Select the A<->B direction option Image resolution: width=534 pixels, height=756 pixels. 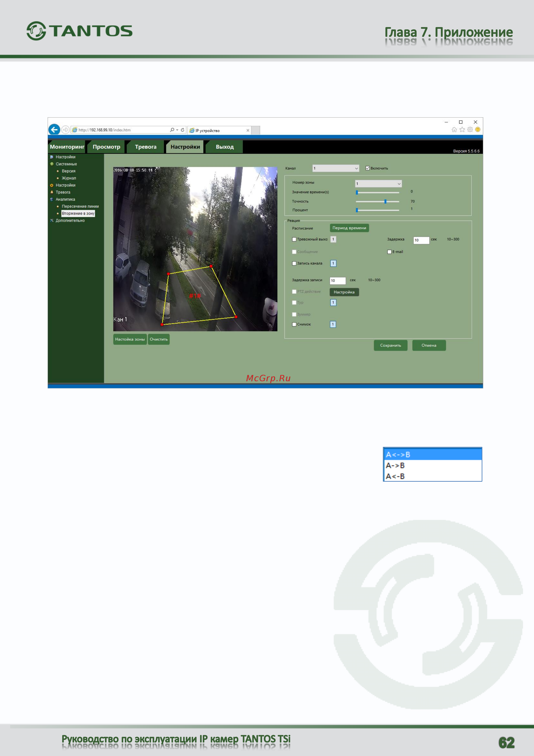(433, 454)
